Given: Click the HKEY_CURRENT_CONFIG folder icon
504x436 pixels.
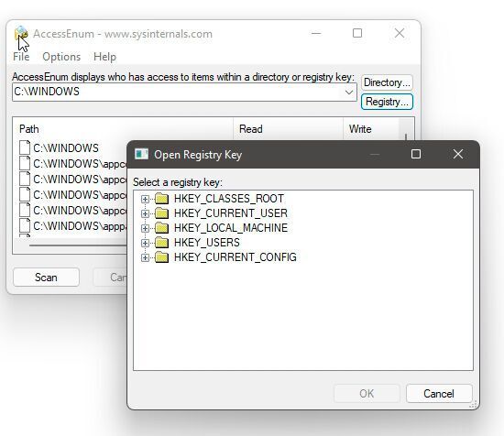Looking at the screenshot, I should [161, 257].
